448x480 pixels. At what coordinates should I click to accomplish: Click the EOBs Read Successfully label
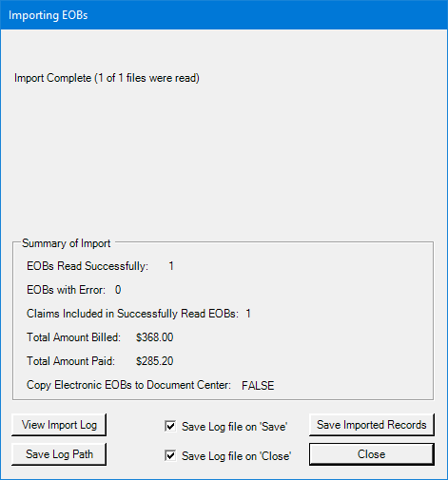(88, 266)
